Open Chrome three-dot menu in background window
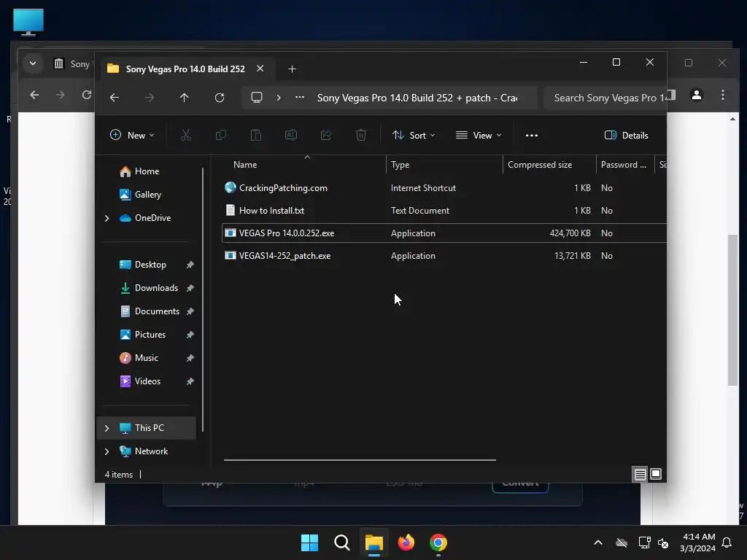 point(723,95)
